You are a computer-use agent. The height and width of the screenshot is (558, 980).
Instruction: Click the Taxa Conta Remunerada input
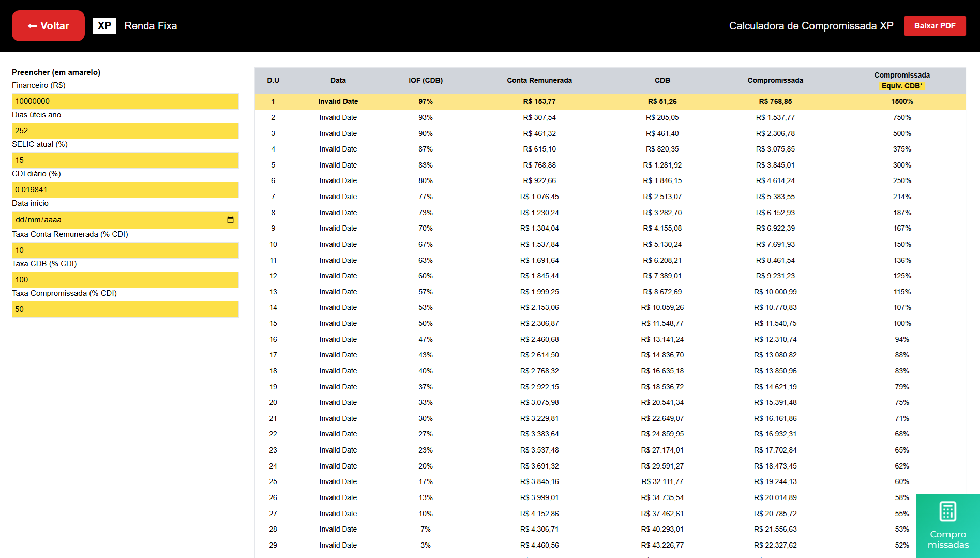tap(125, 250)
